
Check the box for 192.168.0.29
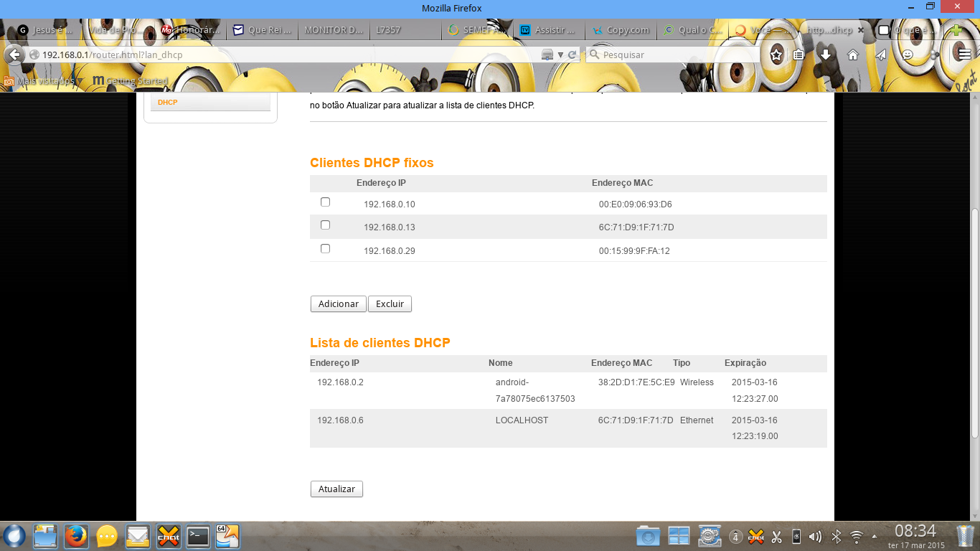325,249
